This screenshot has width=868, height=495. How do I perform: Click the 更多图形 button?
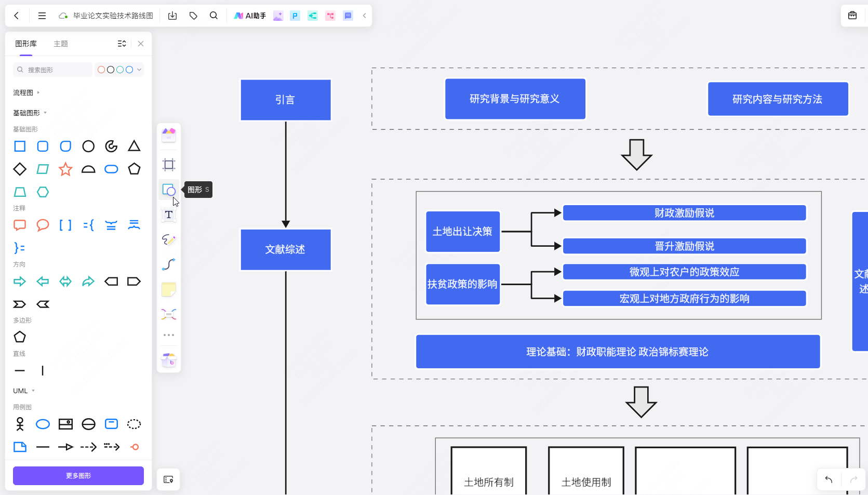coord(78,476)
